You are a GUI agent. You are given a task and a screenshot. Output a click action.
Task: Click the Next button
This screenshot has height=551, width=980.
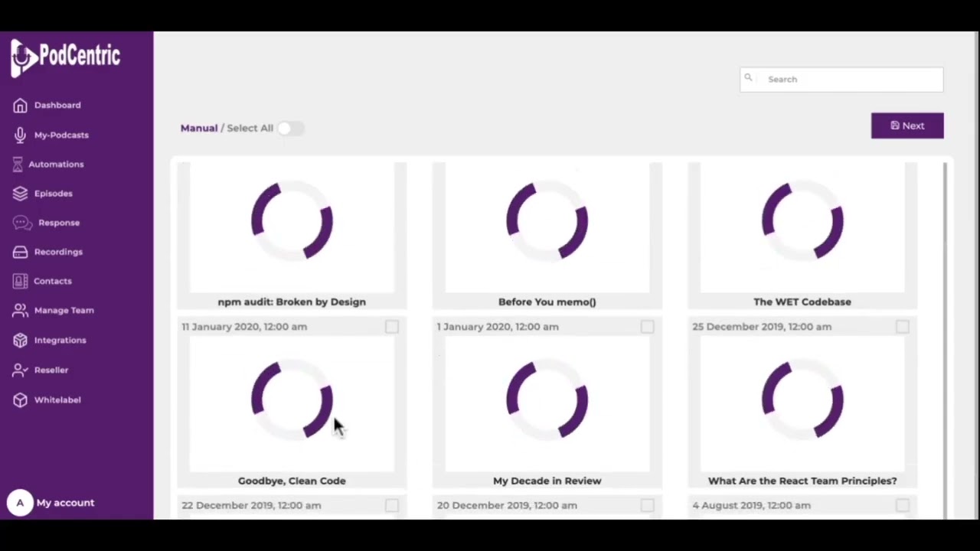point(907,126)
